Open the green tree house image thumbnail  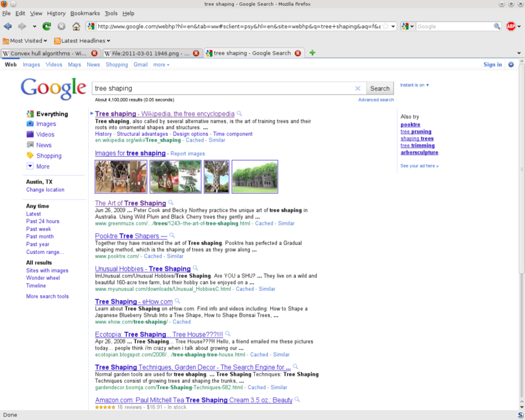tap(255, 177)
